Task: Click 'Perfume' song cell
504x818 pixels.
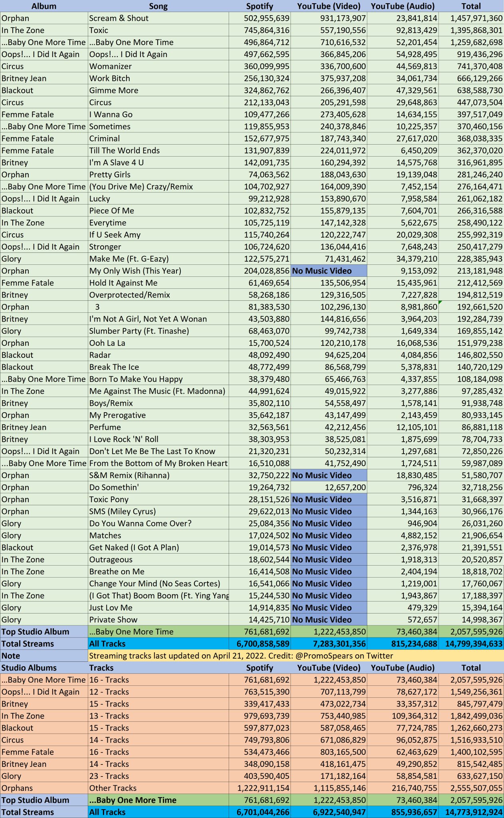Action: tap(158, 427)
